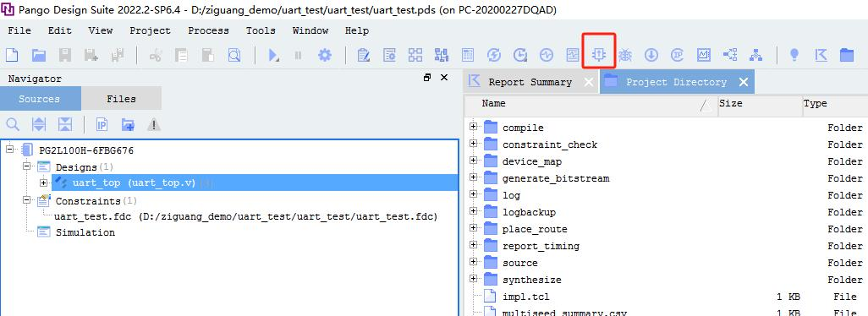Click the Copy toolbar icon
The image size is (868, 316).
point(182,55)
